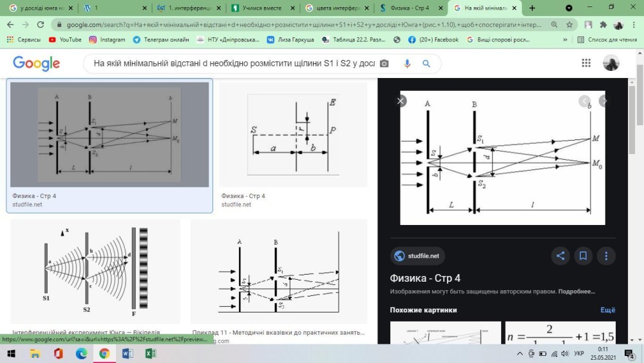
Task: Show hidden system tray icons
Action: click(x=520, y=354)
